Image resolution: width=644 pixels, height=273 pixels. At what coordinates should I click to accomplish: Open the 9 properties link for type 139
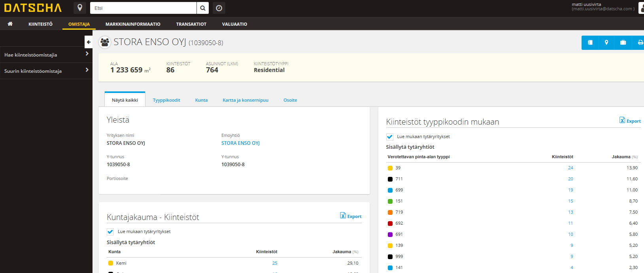pos(572,245)
